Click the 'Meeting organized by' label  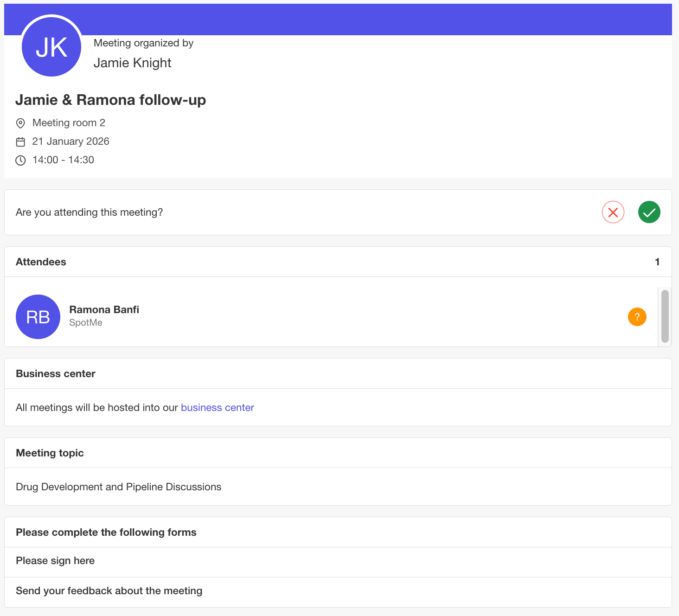pos(143,43)
